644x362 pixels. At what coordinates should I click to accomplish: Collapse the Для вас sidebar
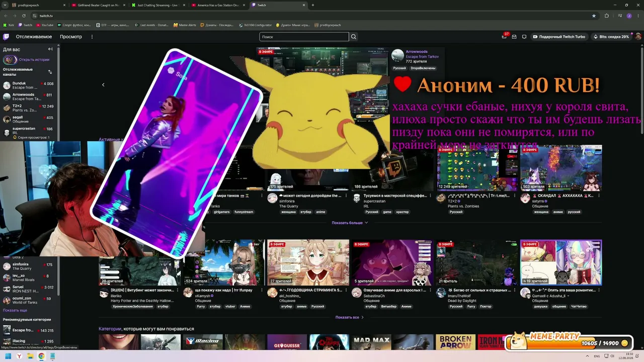coord(50,49)
